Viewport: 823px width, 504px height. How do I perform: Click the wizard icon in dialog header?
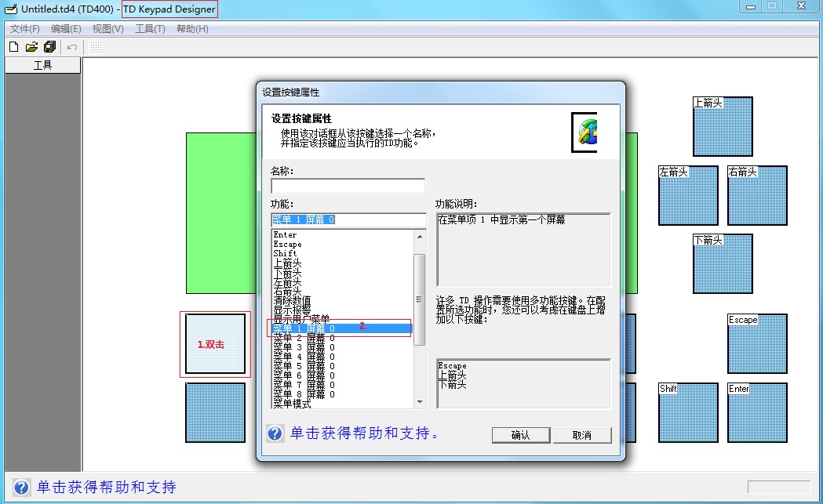(584, 132)
